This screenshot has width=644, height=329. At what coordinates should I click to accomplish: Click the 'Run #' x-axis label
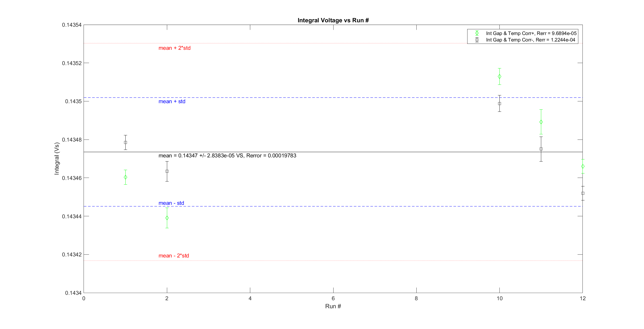(x=333, y=306)
